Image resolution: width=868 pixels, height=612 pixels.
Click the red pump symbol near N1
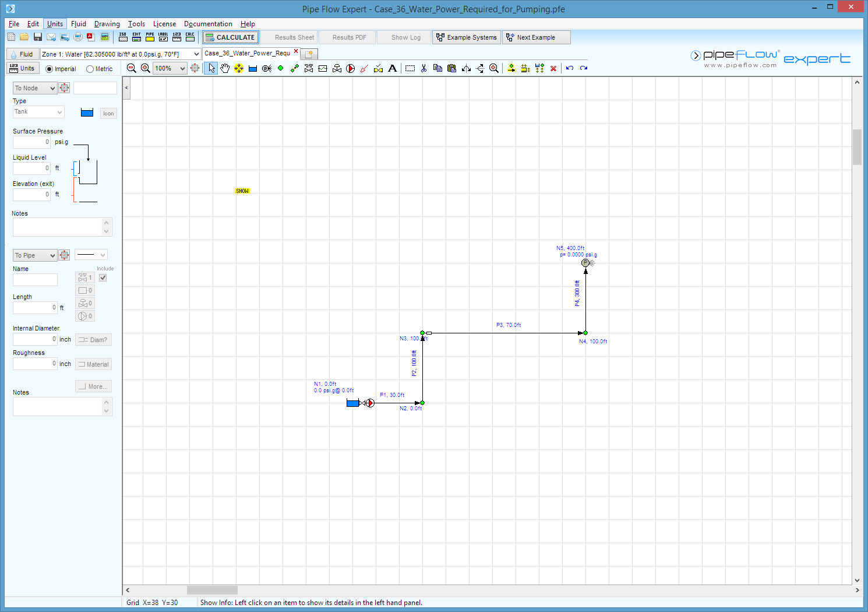pos(370,403)
